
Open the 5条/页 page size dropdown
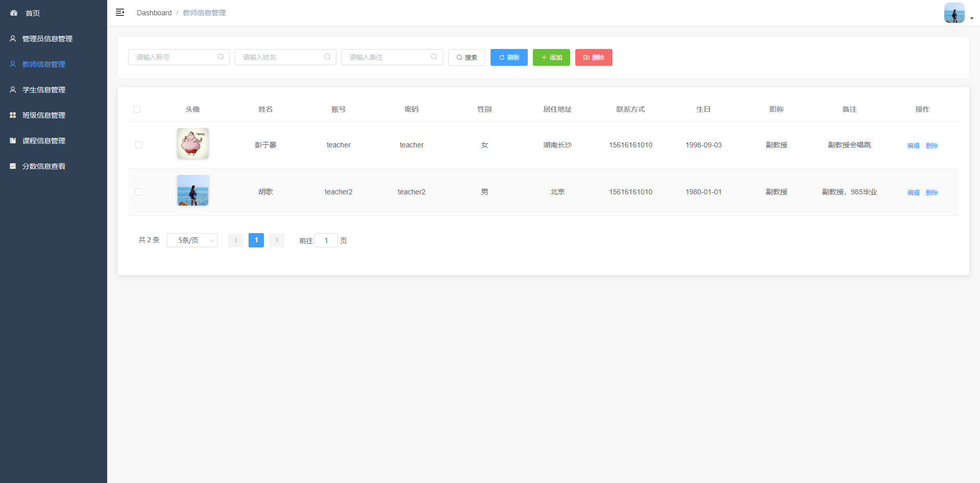tap(192, 240)
